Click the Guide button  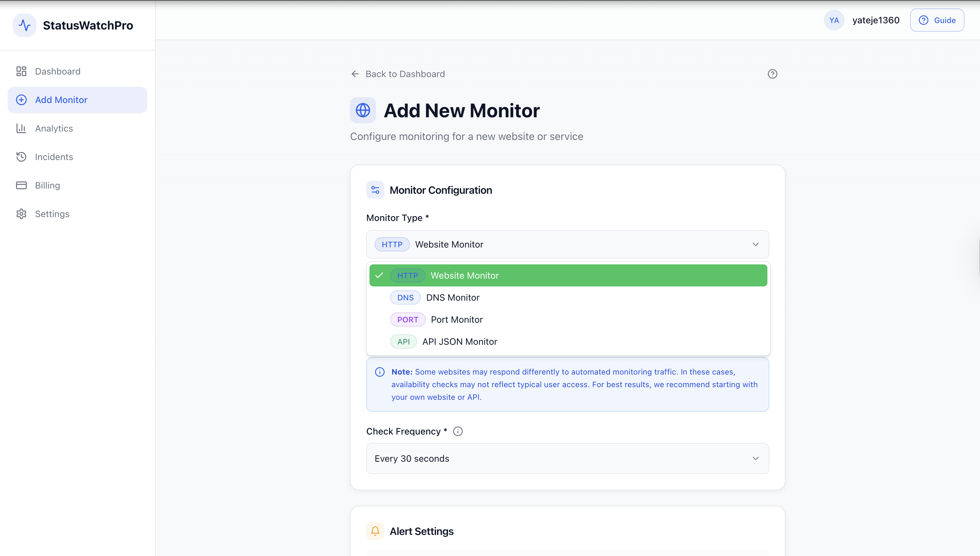click(x=937, y=20)
